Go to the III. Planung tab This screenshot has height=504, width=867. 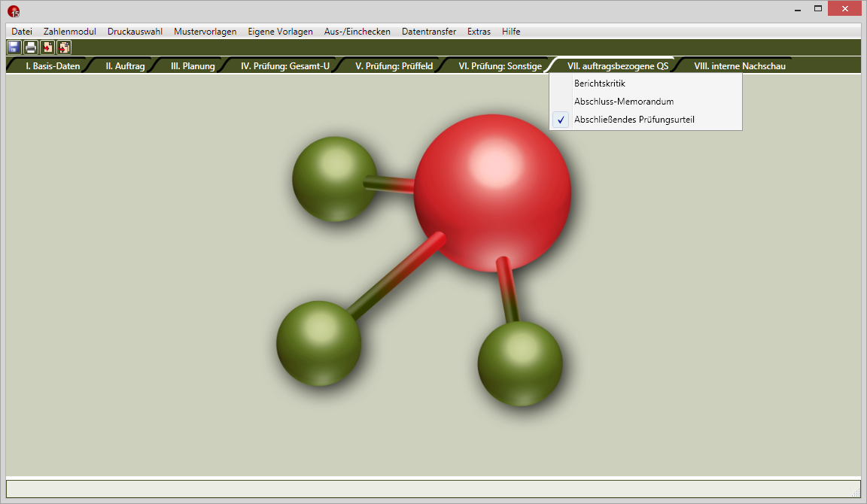(193, 66)
